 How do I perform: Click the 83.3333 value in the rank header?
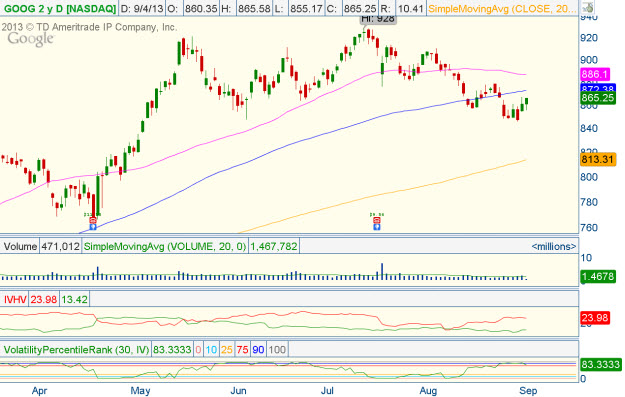point(172,350)
